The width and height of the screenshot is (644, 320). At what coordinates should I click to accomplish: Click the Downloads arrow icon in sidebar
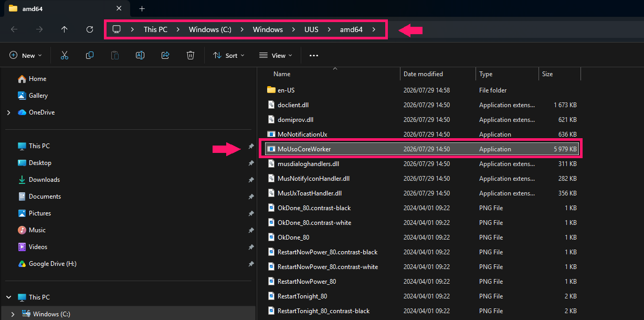click(x=22, y=180)
